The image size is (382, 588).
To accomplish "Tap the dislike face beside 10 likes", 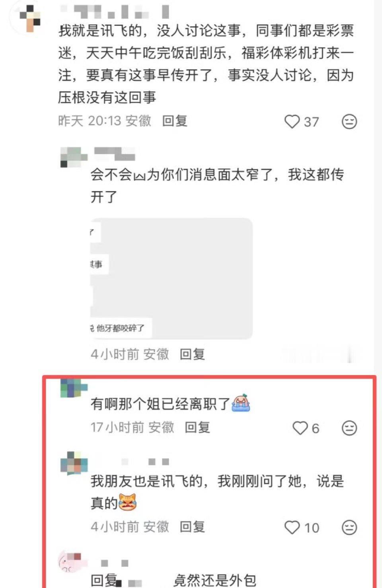I will 349,528.
